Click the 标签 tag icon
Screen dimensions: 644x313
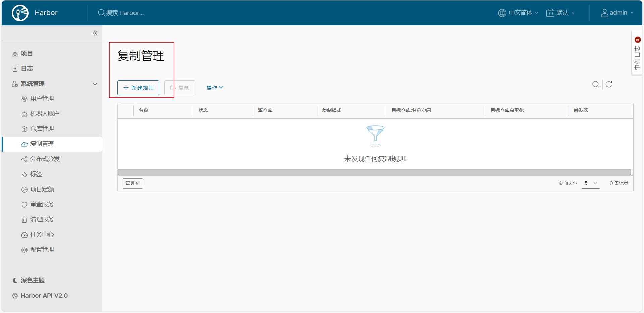point(24,174)
